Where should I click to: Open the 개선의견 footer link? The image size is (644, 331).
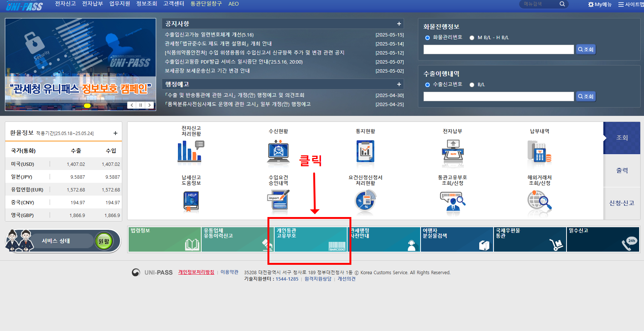tap(346, 279)
